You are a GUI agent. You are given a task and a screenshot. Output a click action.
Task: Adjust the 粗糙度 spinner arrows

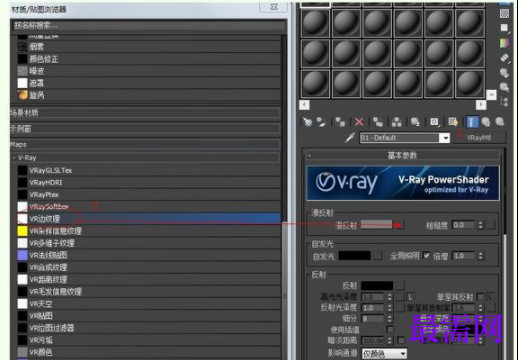480,225
